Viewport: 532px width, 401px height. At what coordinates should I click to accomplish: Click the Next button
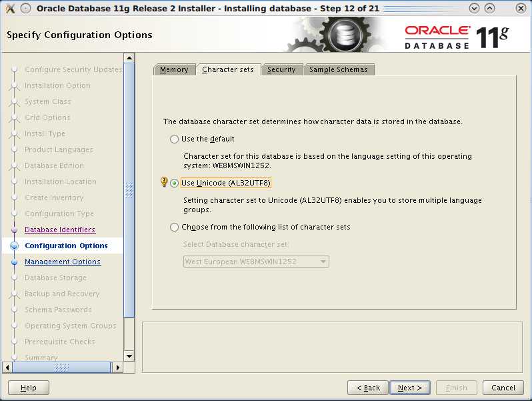click(x=410, y=388)
